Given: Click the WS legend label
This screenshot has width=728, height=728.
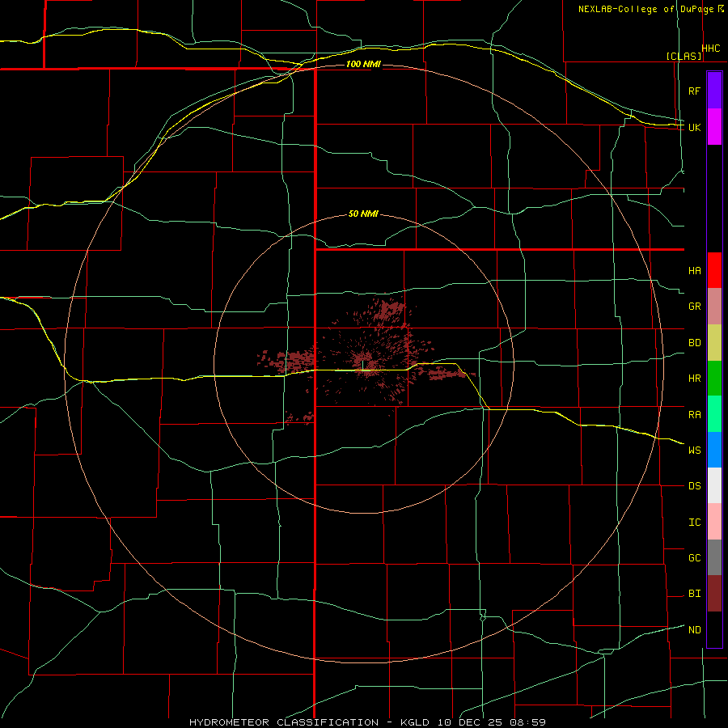Looking at the screenshot, I should click(x=694, y=450).
